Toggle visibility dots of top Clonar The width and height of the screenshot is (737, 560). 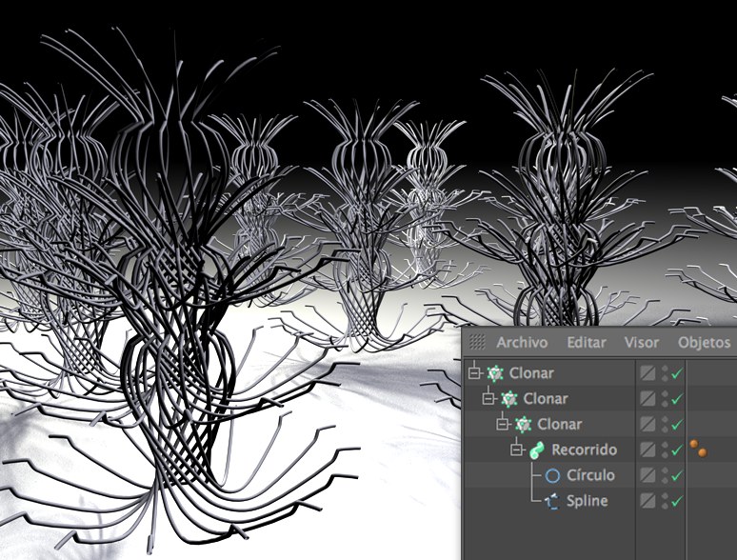click(x=663, y=373)
